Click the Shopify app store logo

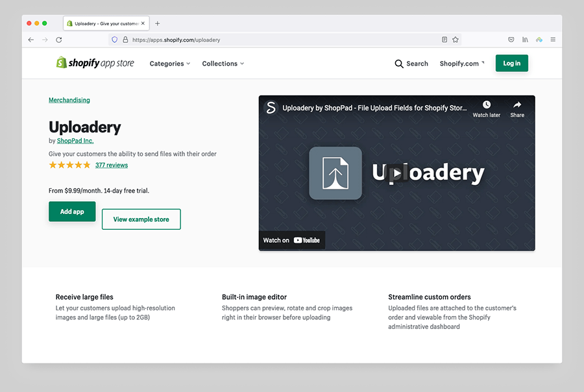(x=95, y=62)
